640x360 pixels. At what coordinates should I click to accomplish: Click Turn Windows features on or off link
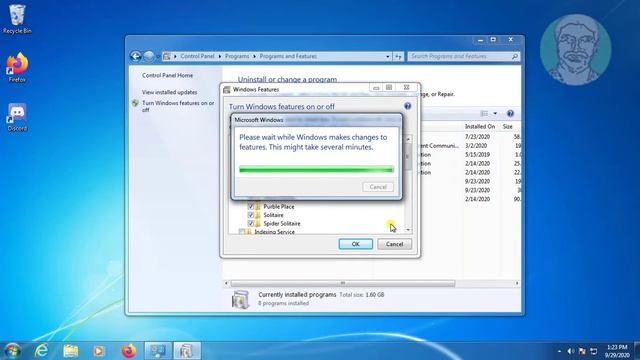click(178, 107)
